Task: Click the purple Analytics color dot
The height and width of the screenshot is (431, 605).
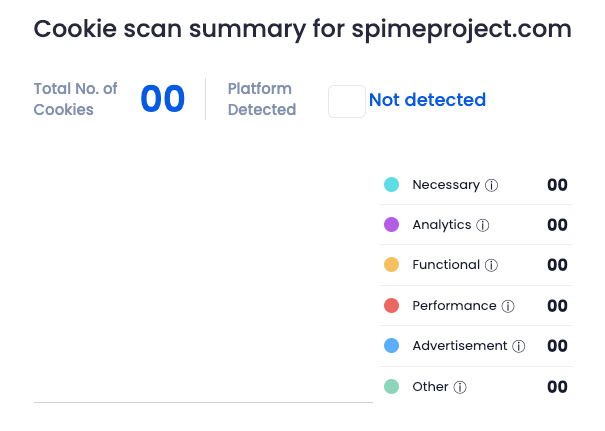Action: click(392, 225)
